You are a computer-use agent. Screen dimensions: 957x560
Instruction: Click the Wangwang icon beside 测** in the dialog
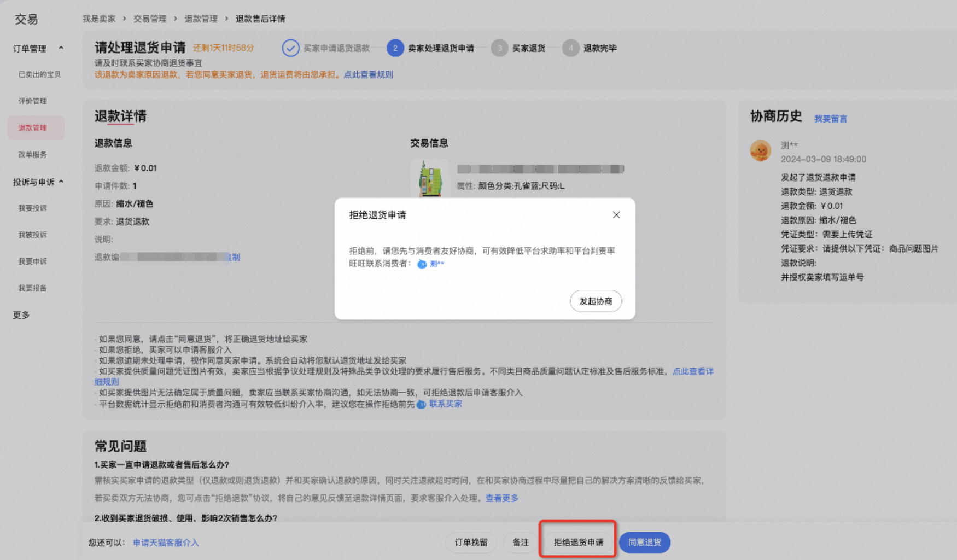coord(422,264)
